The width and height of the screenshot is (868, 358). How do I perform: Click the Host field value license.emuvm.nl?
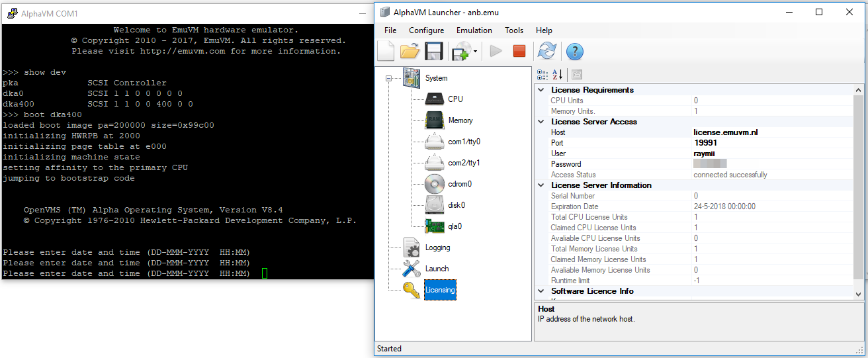(725, 132)
